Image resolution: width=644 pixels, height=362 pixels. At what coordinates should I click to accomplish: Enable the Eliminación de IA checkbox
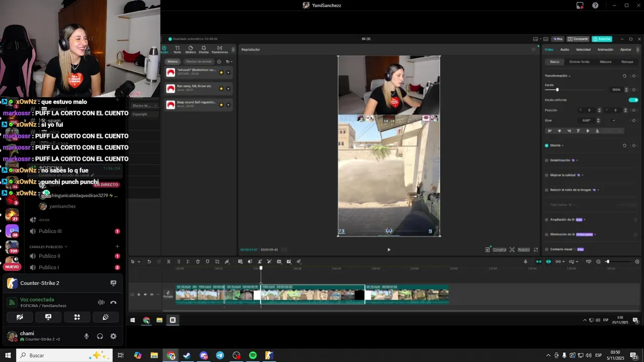pos(547,234)
